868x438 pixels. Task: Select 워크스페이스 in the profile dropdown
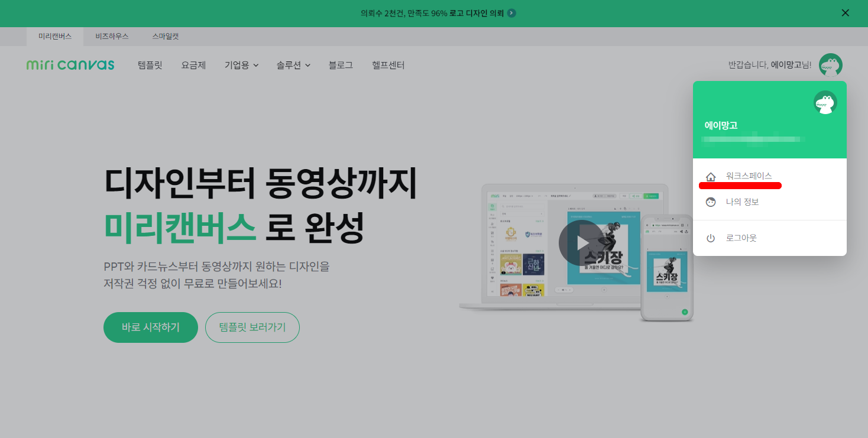[x=749, y=175]
